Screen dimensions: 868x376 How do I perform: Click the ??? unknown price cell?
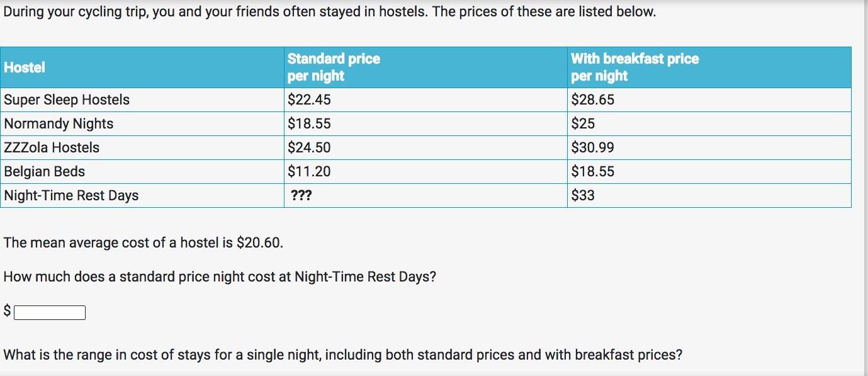[x=301, y=195]
